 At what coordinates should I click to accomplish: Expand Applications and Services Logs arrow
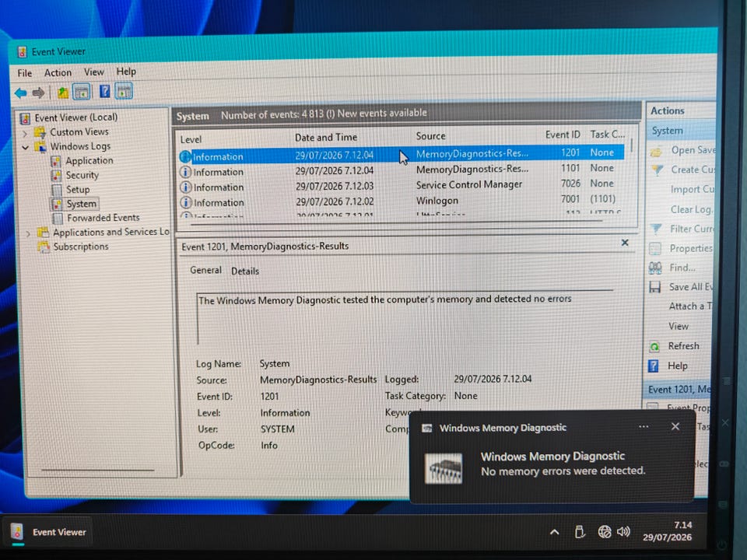tap(28, 233)
